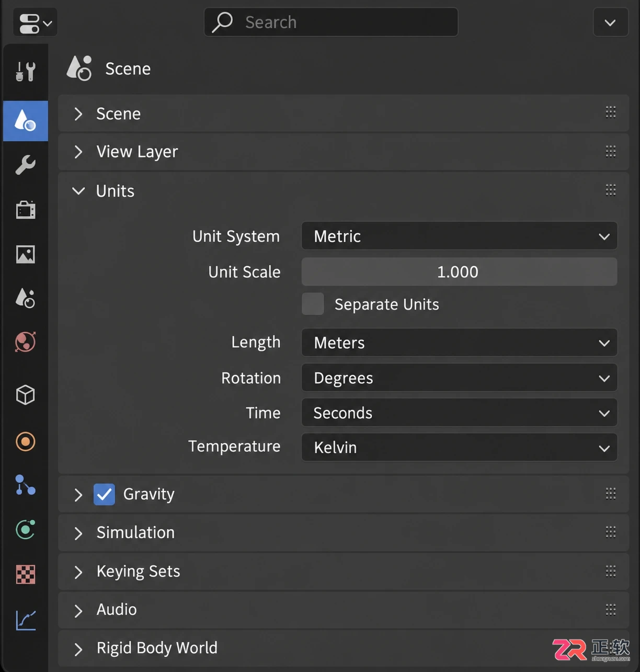
Task: Open the Time units dropdown
Action: [459, 413]
